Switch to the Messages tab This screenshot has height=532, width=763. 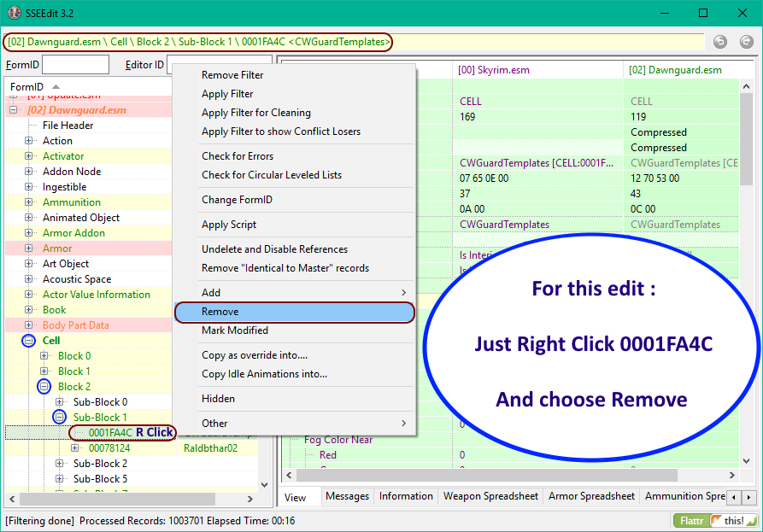coord(348,496)
